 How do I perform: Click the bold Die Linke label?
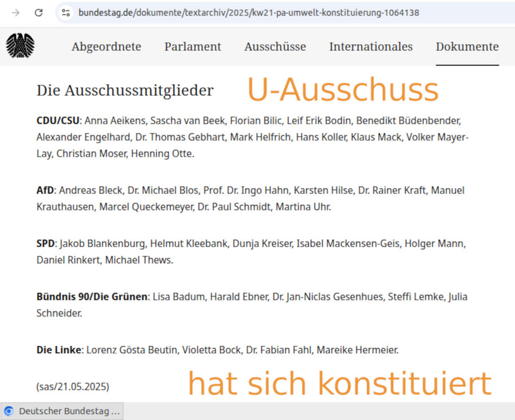[60, 350]
